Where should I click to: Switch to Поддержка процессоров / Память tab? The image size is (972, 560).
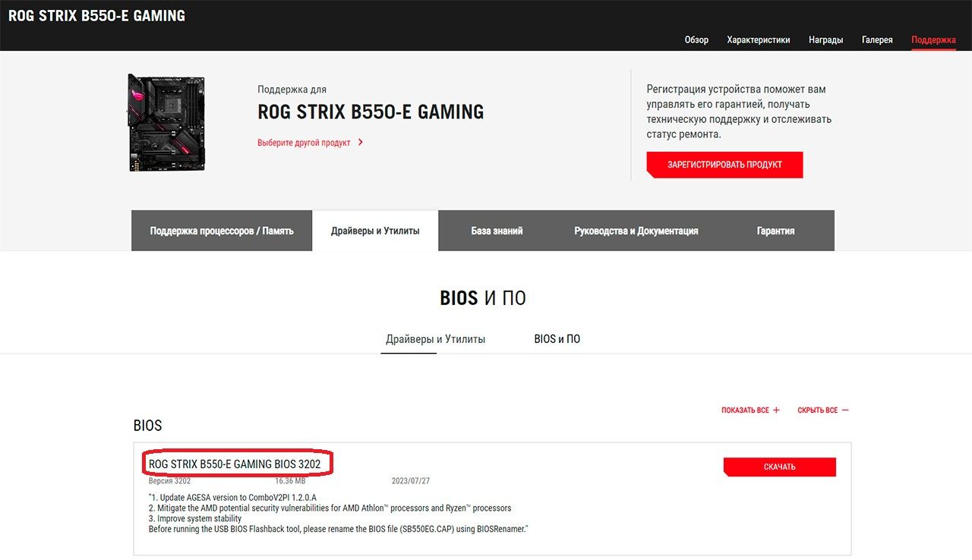coord(222,231)
